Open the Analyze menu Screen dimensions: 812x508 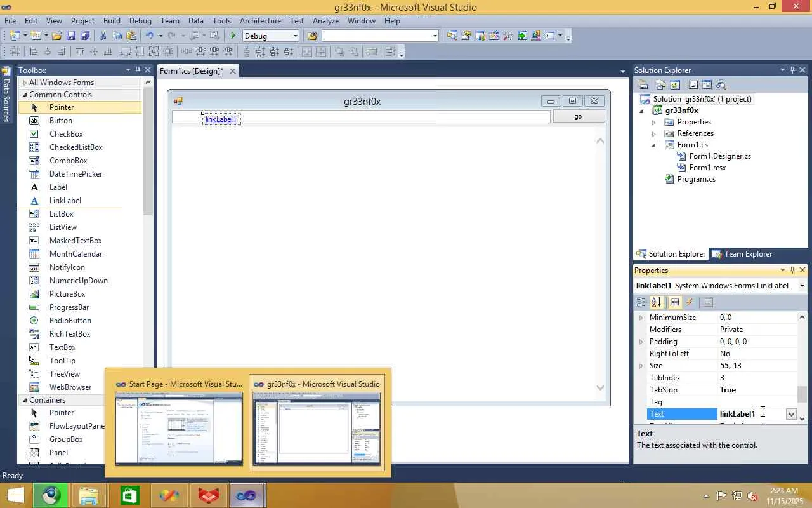[325, 21]
